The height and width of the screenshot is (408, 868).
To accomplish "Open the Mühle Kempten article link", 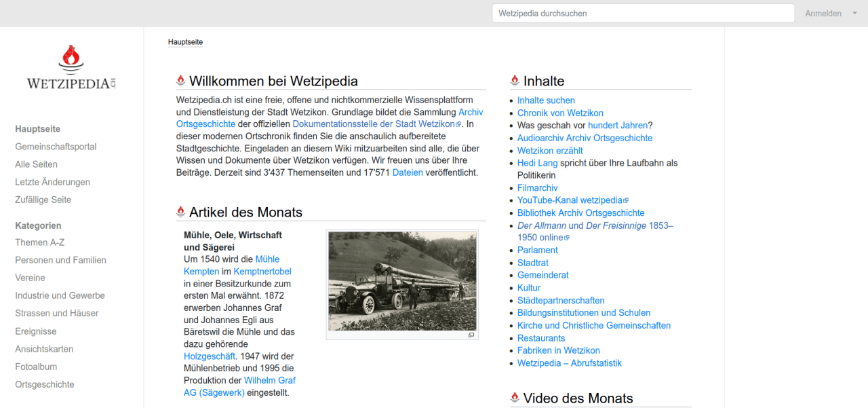I will click(267, 259).
